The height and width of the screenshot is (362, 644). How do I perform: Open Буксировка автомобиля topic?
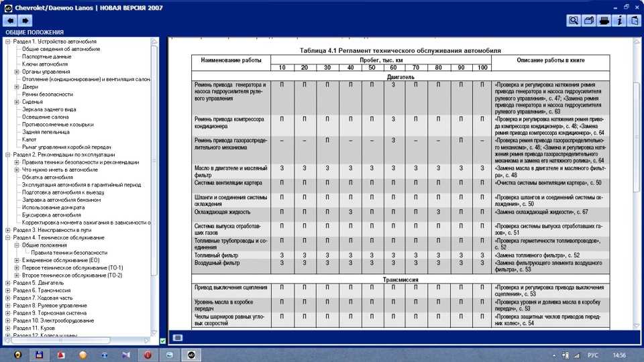pyautogui.click(x=52, y=215)
